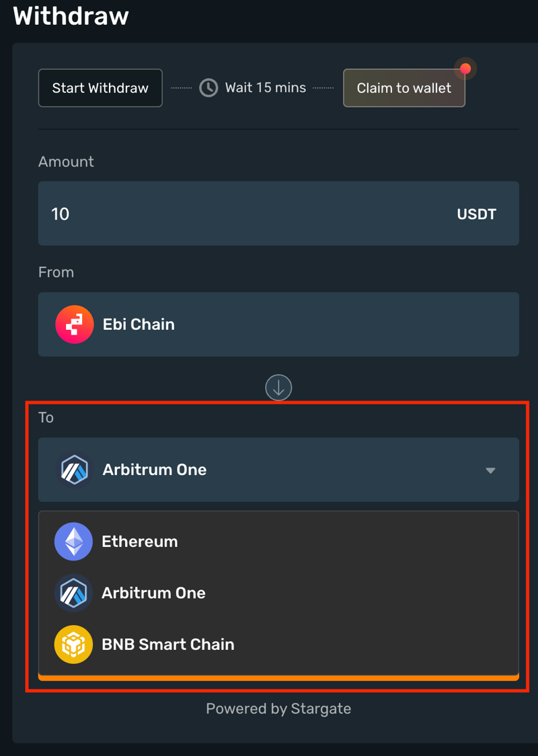Pick Arbitrum One in the dropdown list
Viewport: 538px width, 756px height.
pyautogui.click(x=153, y=593)
